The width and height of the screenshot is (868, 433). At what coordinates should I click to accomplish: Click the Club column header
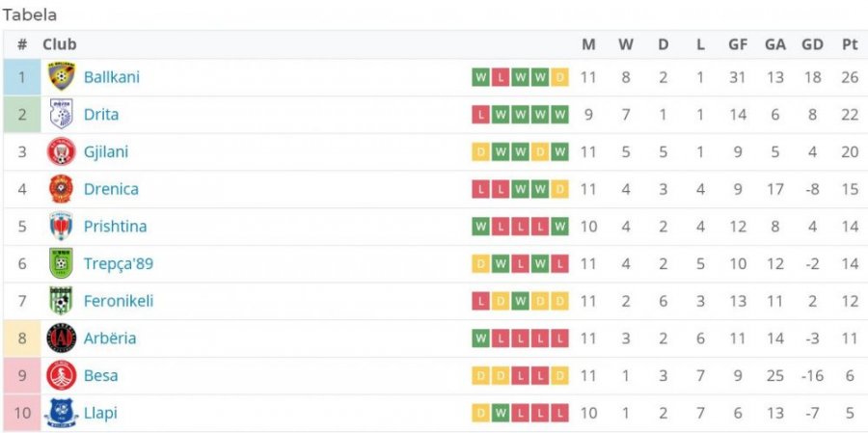tap(59, 44)
